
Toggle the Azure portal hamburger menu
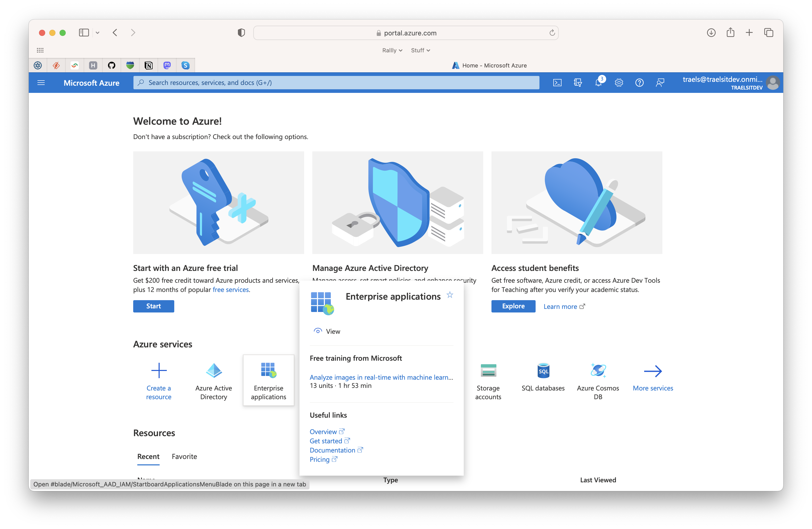click(x=41, y=83)
